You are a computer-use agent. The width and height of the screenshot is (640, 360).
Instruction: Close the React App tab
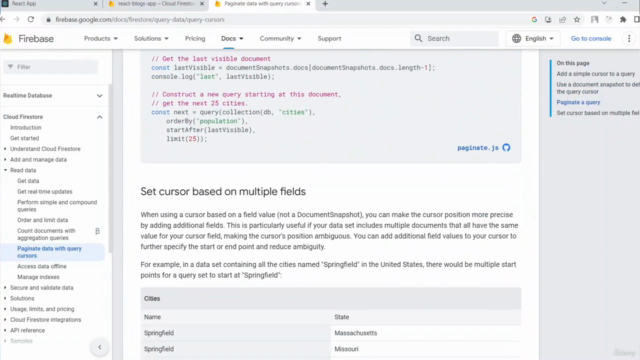96,4
